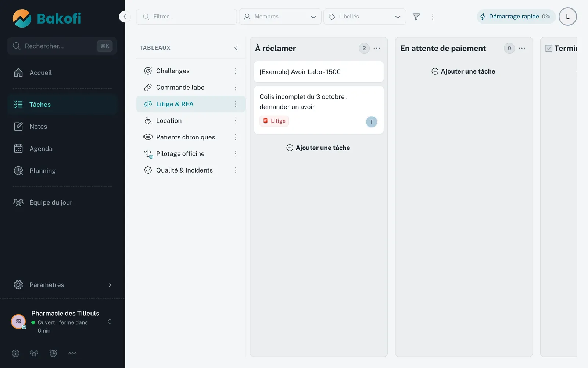The height and width of the screenshot is (368, 588).
Task: Open the Pharmacie des Tilleuls switcher
Action: pos(62,322)
